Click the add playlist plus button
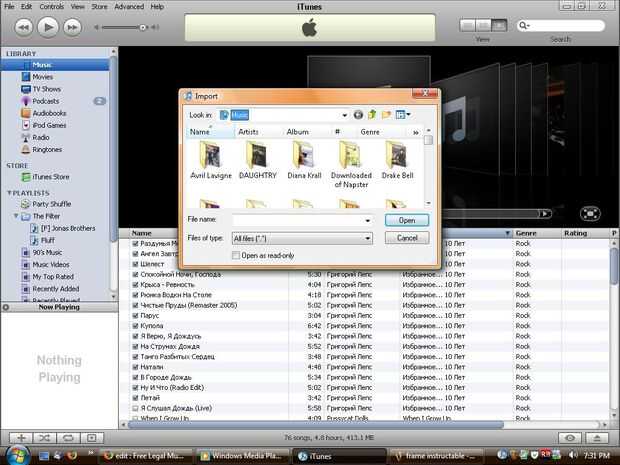 (x=21, y=438)
